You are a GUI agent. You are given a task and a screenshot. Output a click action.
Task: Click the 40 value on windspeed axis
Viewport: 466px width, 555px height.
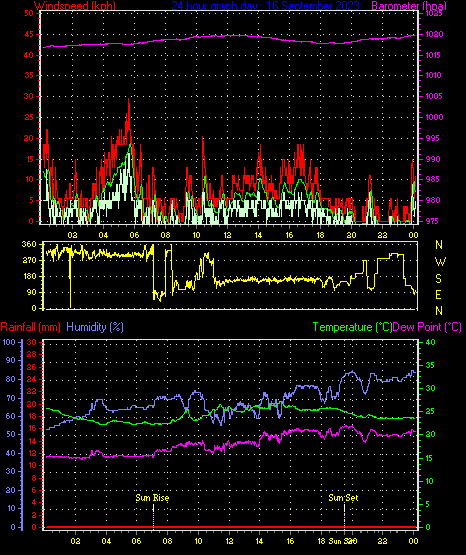point(29,55)
